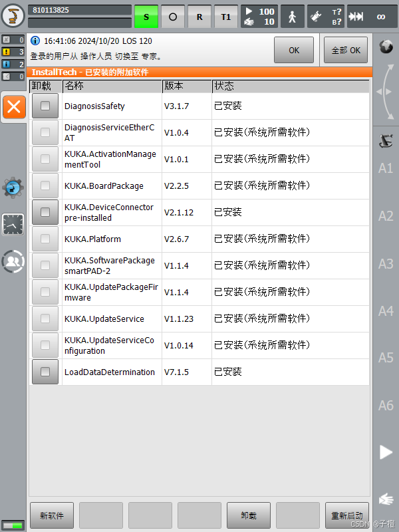Screen dimensions: 399x532
Task: Acknowledge message with OK button
Action: 294,51
